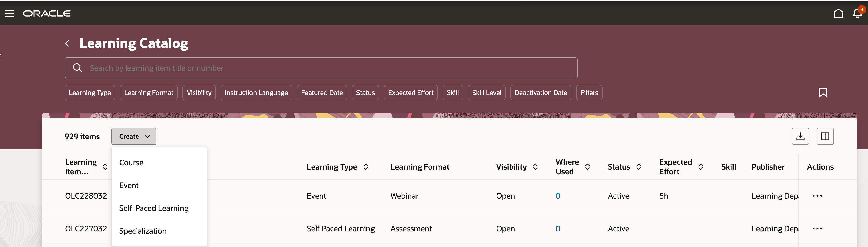Select Course from the Create menu
The width and height of the screenshot is (868, 247).
(x=131, y=162)
